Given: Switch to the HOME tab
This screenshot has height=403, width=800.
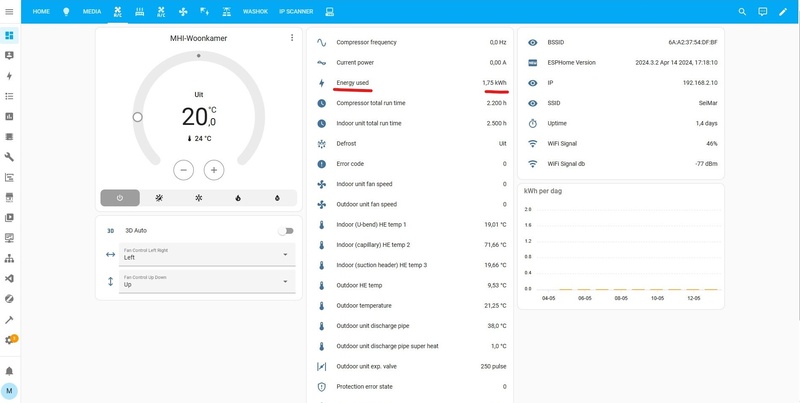Looking at the screenshot, I should [x=41, y=11].
